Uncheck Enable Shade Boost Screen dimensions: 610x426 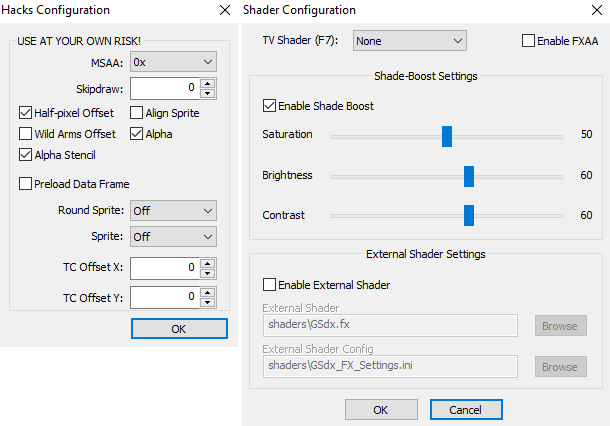269,105
